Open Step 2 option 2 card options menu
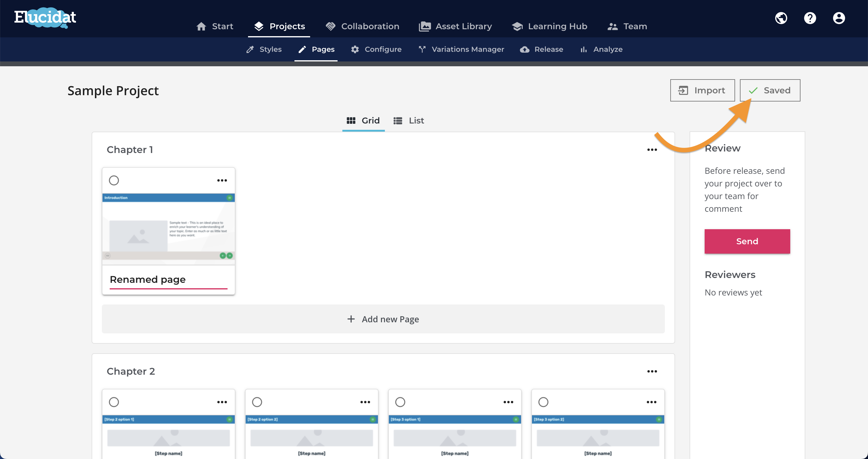Viewport: 868px width, 459px height. pos(365,402)
